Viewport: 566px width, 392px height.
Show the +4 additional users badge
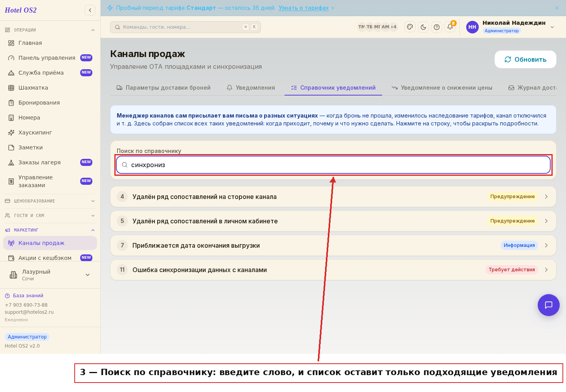(393, 27)
